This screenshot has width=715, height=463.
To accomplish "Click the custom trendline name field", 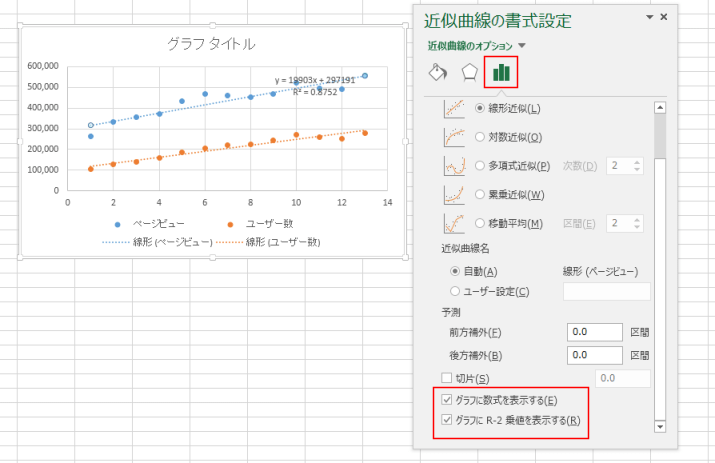I will point(606,291).
